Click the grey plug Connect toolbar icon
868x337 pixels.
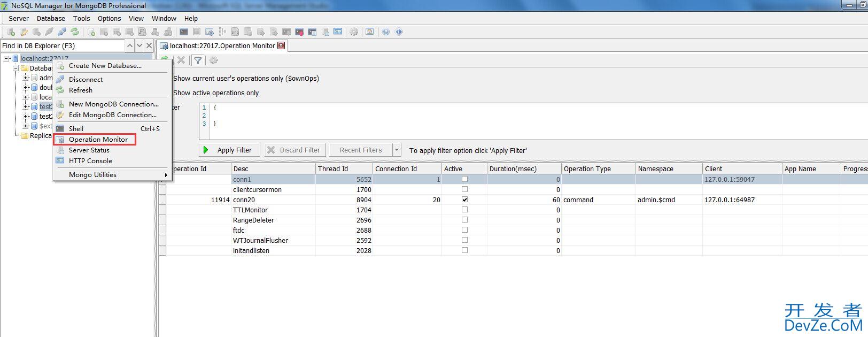pos(49,32)
